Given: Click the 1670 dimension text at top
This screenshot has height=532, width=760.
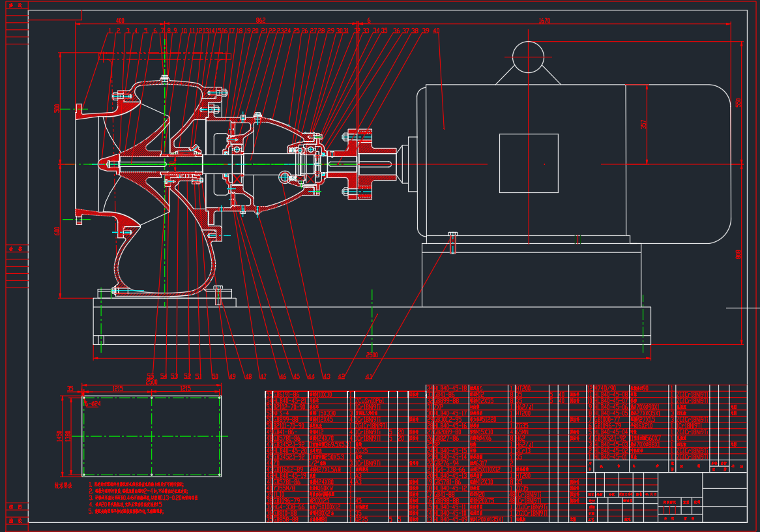Looking at the screenshot, I should pyautogui.click(x=544, y=21).
